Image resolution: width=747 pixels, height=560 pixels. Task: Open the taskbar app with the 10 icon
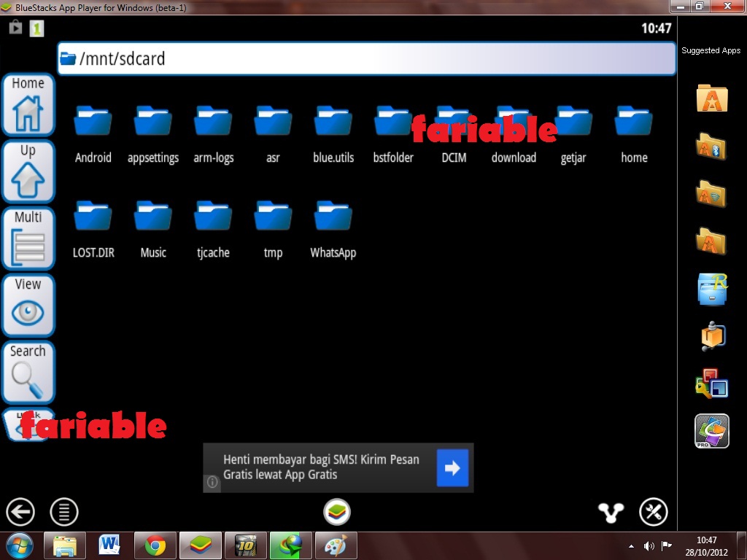[245, 545]
